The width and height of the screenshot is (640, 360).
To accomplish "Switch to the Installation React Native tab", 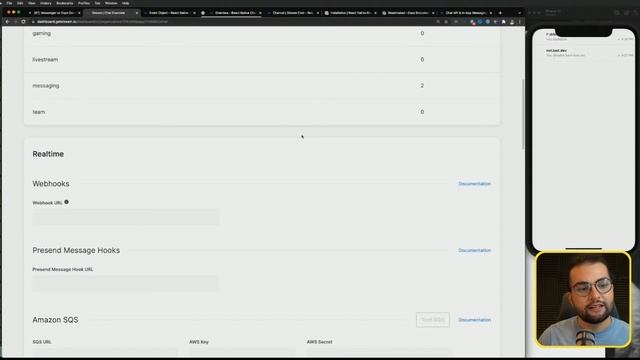I will click(350, 13).
